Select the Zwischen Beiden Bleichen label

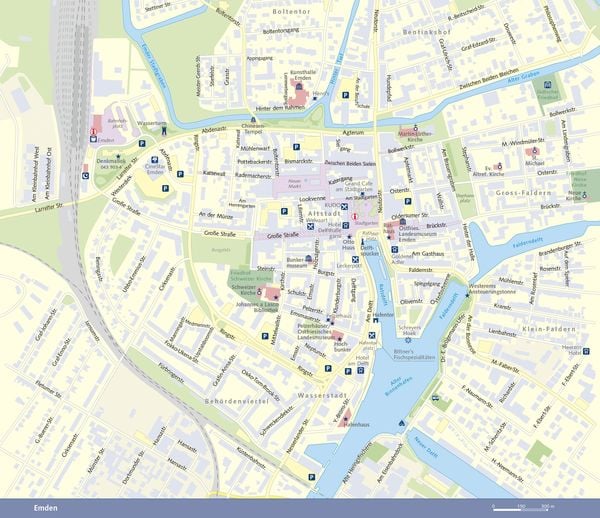point(489,79)
